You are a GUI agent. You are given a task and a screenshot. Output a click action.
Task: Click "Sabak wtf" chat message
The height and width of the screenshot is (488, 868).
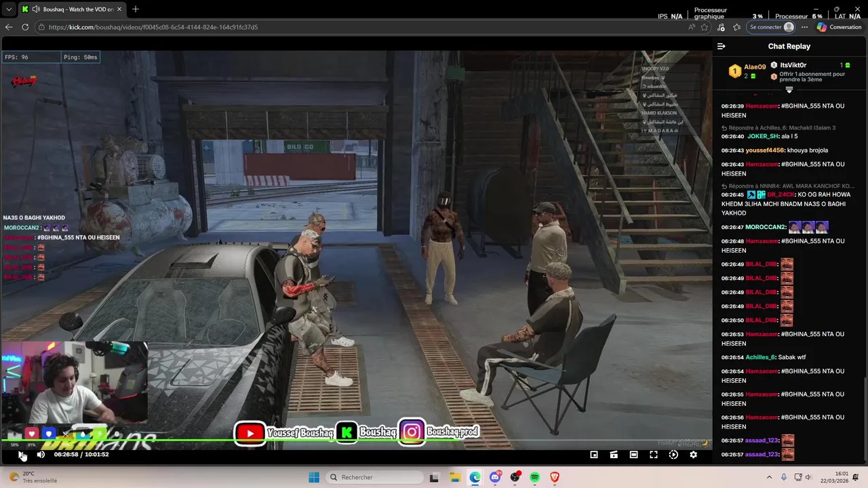792,357
